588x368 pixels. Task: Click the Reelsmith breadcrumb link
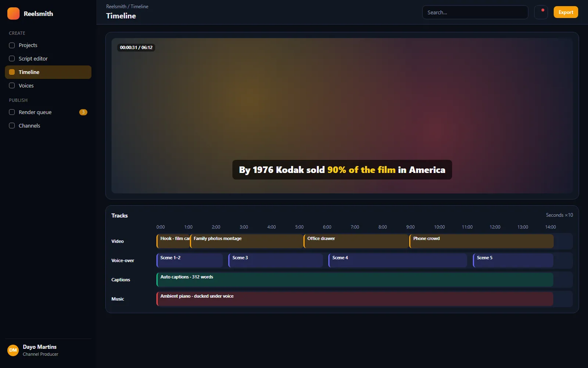[116, 7]
